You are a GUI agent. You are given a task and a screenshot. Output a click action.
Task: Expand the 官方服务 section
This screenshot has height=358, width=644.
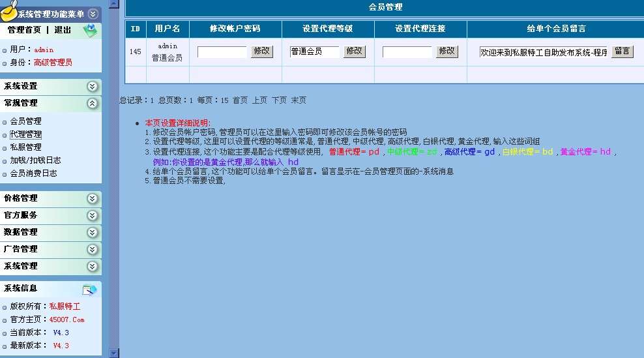click(x=93, y=215)
